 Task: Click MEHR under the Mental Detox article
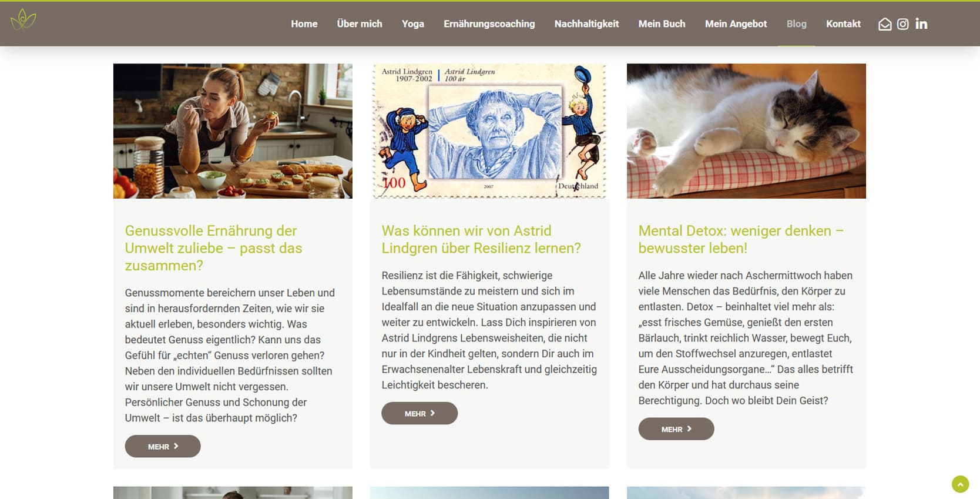(x=676, y=429)
